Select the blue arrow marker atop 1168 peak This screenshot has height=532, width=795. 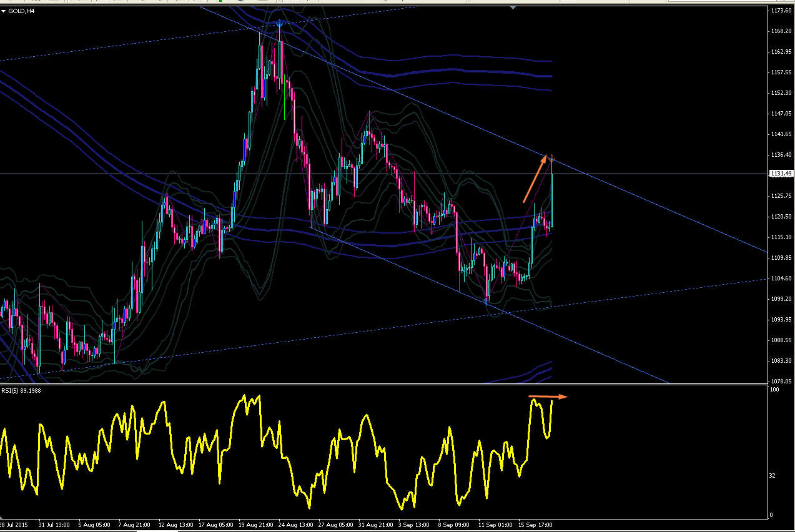click(x=279, y=24)
